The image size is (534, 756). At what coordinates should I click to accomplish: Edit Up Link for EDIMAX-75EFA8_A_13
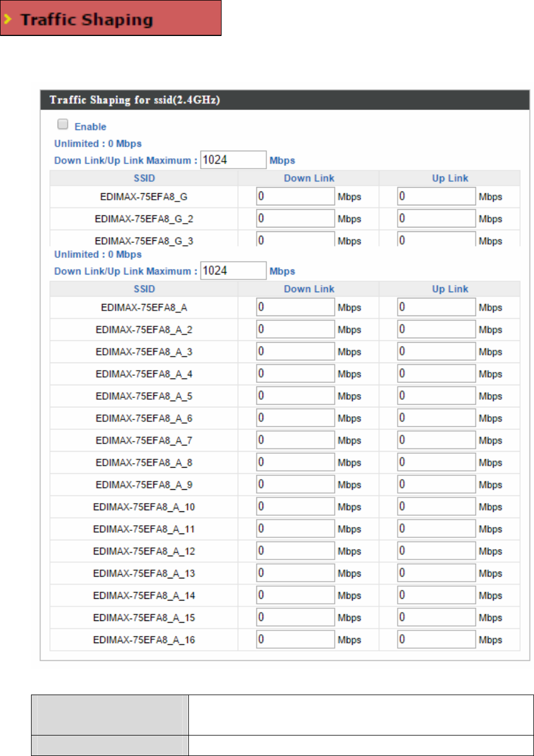pyautogui.click(x=437, y=573)
